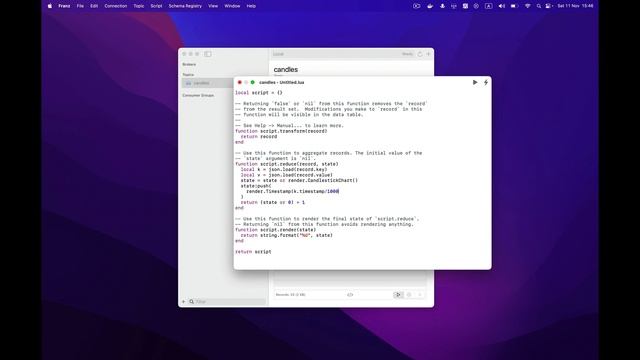The height and width of the screenshot is (360, 640).
Task: Click the 'return string.format' line
Action: tap(287, 236)
